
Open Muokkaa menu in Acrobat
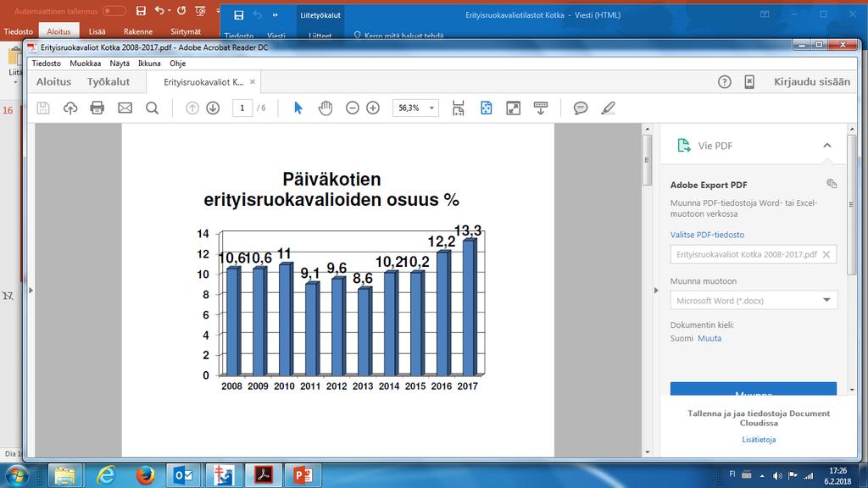[86, 64]
